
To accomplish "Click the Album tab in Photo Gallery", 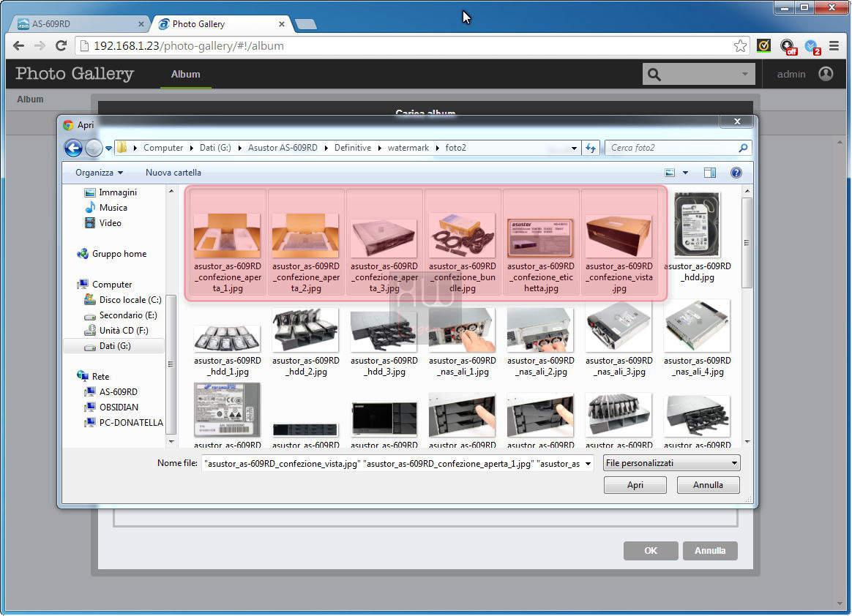I will [x=185, y=75].
